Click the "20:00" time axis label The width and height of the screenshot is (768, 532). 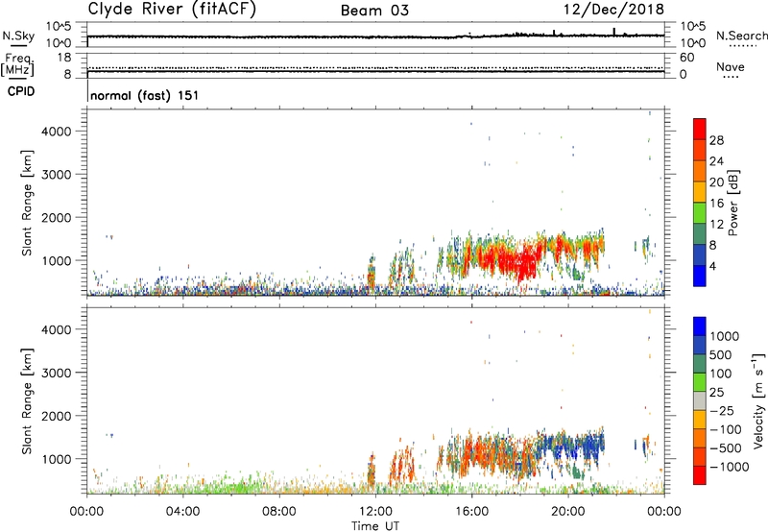(x=568, y=512)
